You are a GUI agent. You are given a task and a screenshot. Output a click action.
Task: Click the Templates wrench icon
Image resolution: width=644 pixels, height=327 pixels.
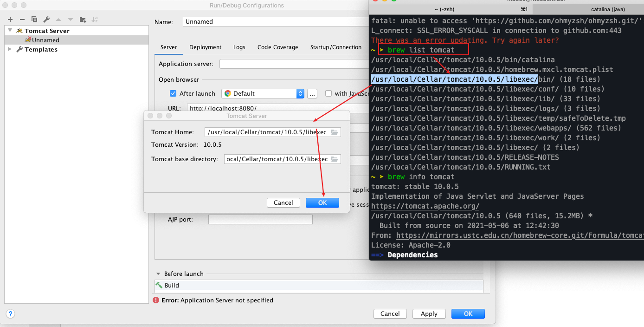point(19,49)
